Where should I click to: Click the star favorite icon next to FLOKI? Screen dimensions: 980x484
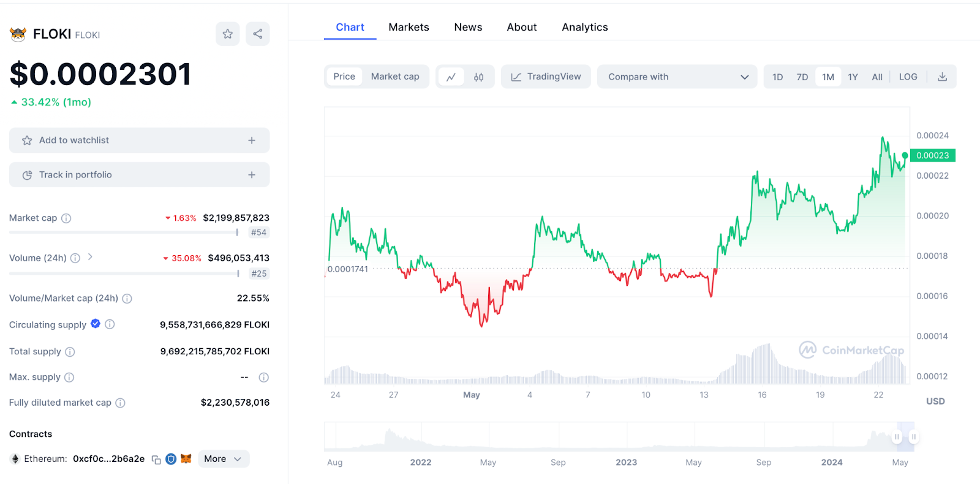(227, 34)
